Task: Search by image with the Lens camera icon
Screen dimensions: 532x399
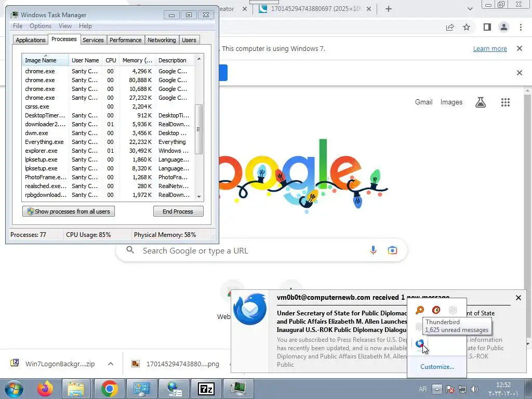Action: [392, 250]
